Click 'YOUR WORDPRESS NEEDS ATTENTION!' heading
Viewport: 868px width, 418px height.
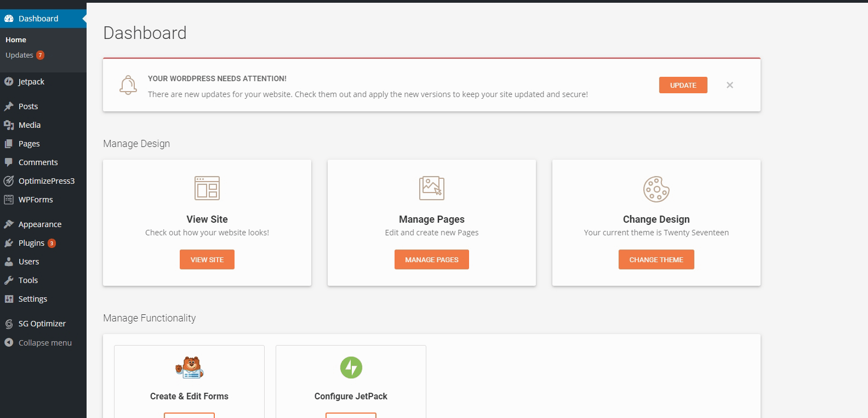click(217, 78)
